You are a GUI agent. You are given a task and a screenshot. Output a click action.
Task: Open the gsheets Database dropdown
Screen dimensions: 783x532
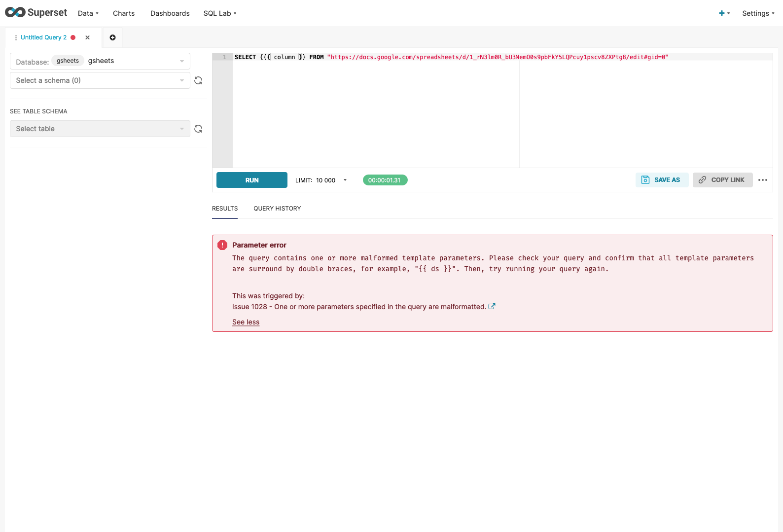pos(100,61)
